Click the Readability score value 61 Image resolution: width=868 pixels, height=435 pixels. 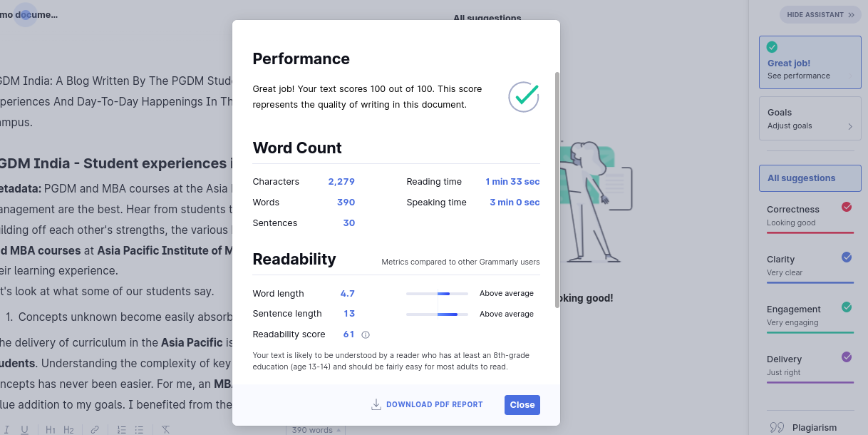pos(348,334)
